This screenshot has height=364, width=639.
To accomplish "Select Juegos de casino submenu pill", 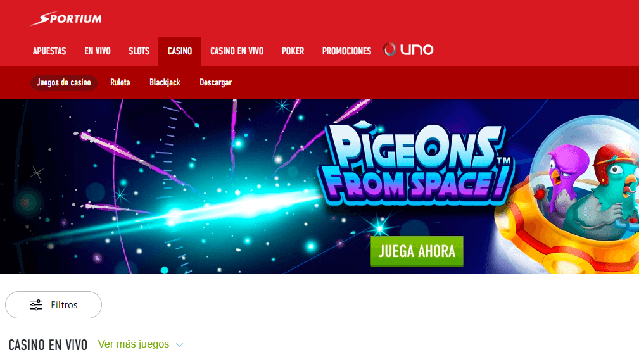I will 64,83.
